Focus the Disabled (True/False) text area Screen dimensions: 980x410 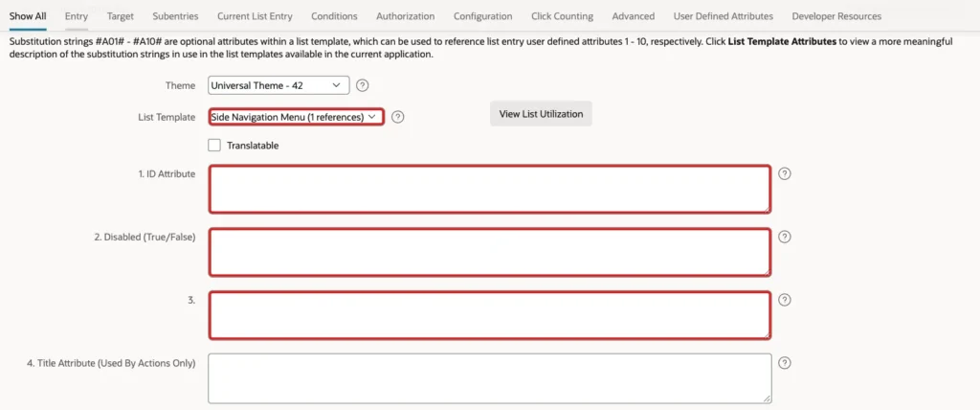(x=490, y=252)
